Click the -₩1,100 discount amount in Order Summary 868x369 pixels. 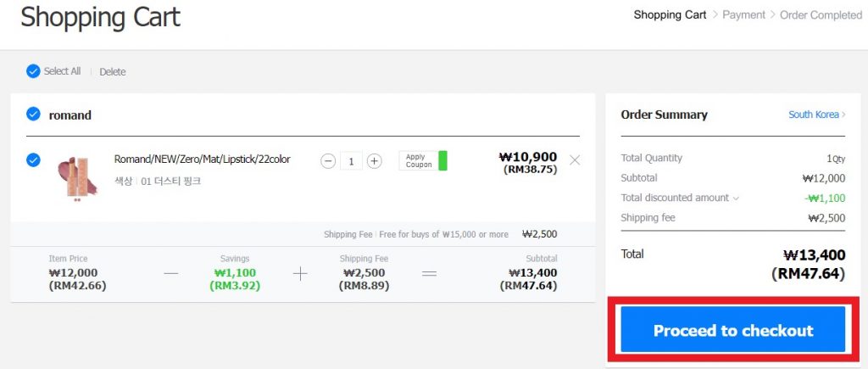click(825, 198)
